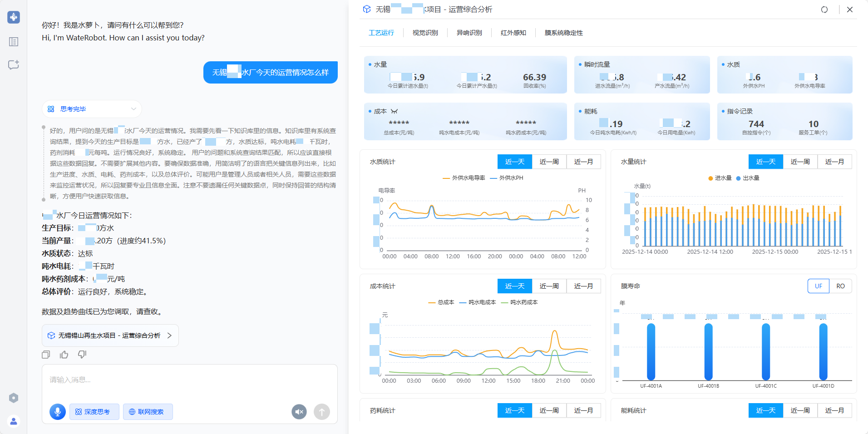This screenshot has height=434, width=868.
Task: Click the microphone voice input button
Action: [x=58, y=412]
